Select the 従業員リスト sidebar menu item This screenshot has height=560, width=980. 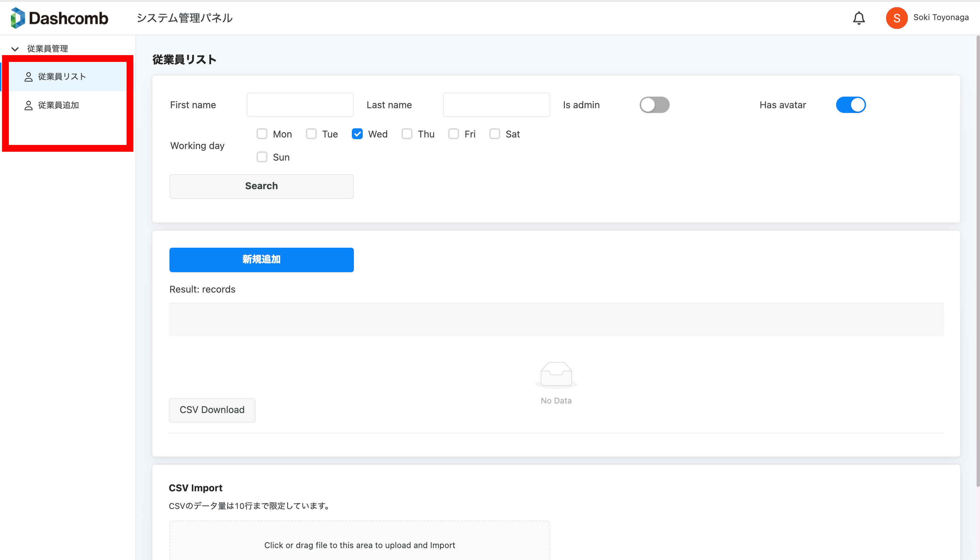click(x=62, y=77)
